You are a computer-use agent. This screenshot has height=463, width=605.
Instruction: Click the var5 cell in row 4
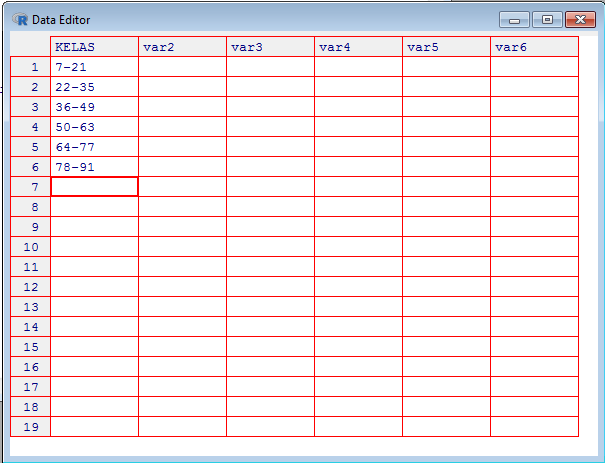tap(446, 127)
